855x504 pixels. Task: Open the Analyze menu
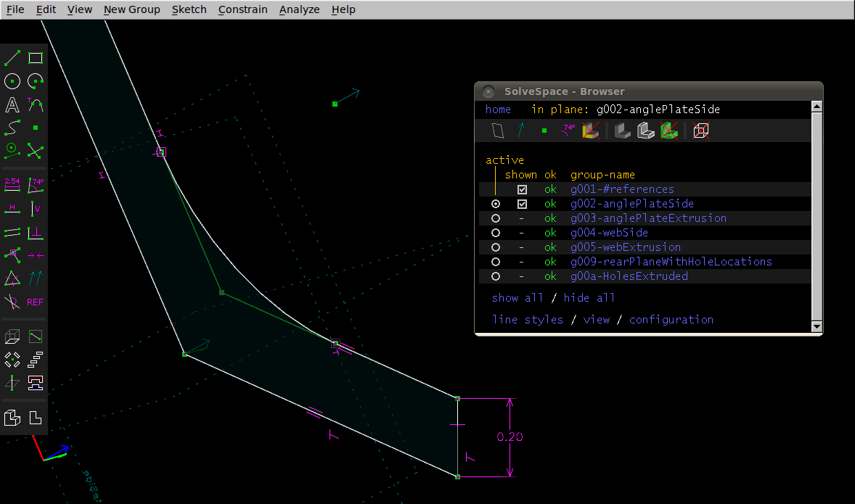pyautogui.click(x=299, y=9)
